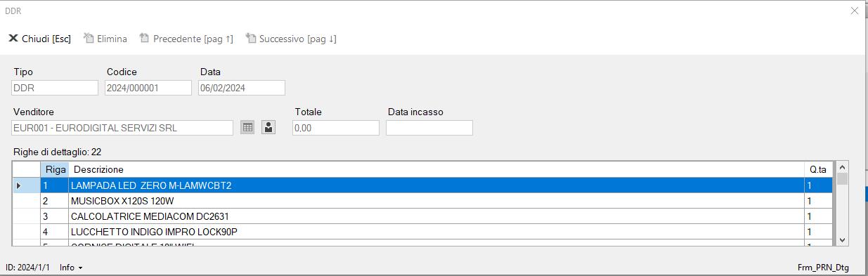Click the Data incasso field
The image size is (868, 276).
pos(429,128)
